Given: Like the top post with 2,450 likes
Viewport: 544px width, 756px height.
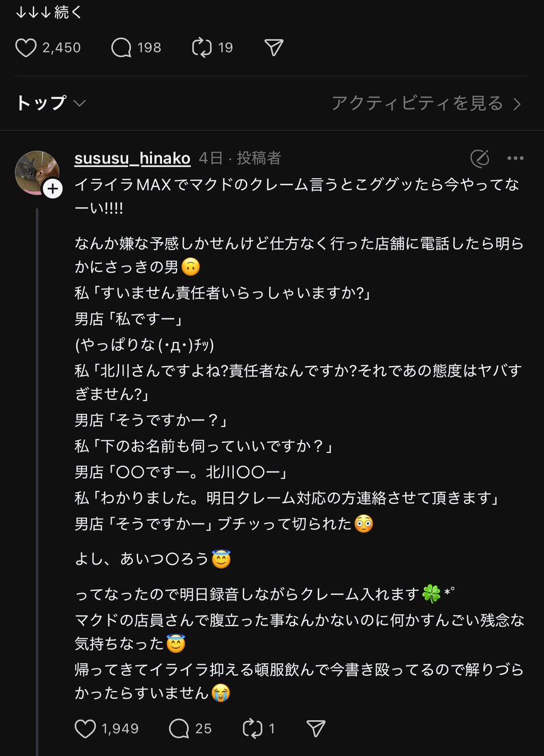Looking at the screenshot, I should click(x=26, y=48).
